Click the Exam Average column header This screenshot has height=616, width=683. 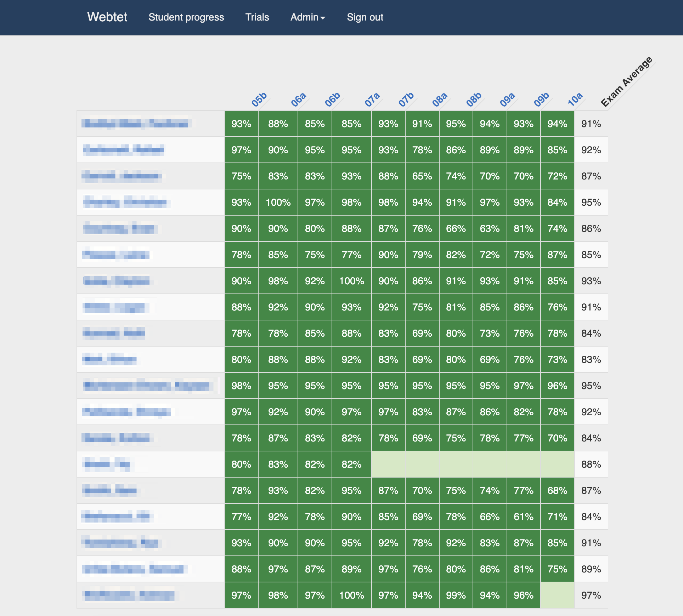point(627,82)
